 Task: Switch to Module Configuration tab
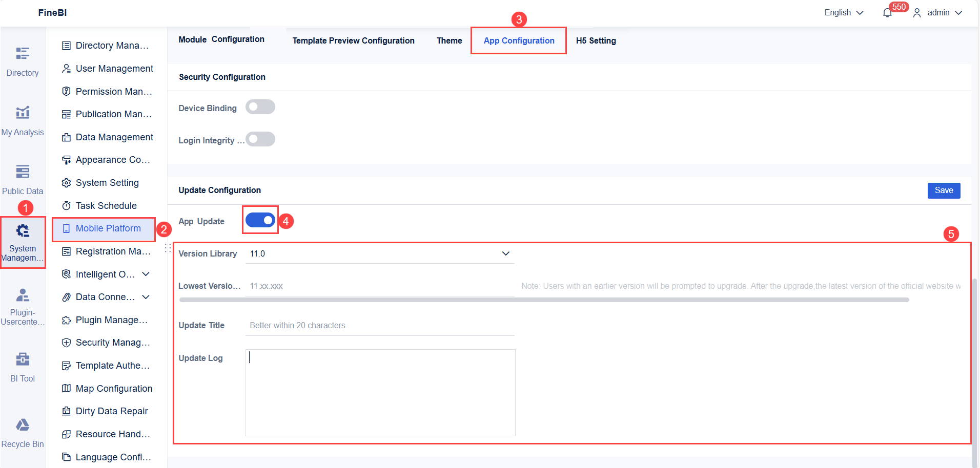click(221, 39)
